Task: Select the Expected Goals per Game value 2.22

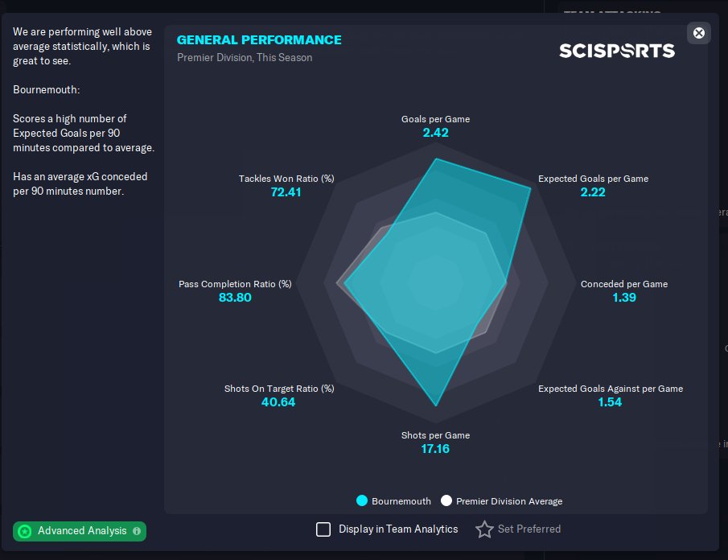Action: point(593,192)
